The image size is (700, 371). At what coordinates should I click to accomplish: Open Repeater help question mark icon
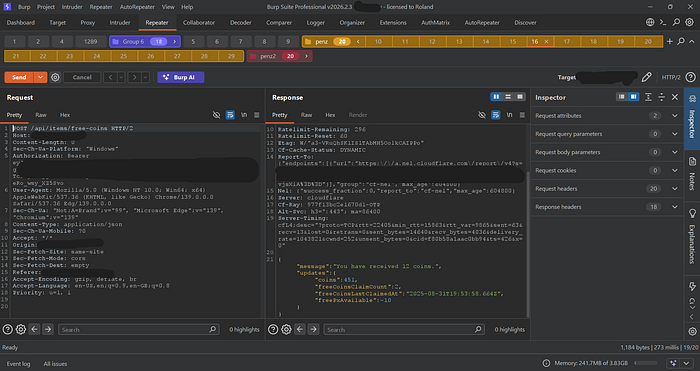pyautogui.click(x=690, y=77)
